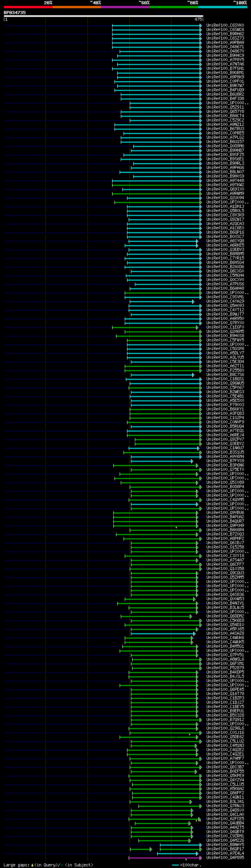Click the cyan ~100% identity legend bar
The height and width of the screenshot is (868, 251).
pos(223,7)
